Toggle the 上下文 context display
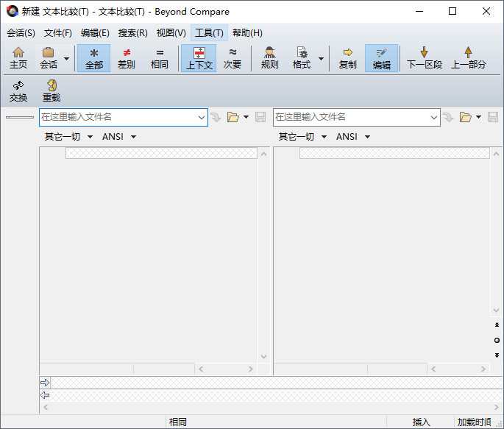The width and height of the screenshot is (504, 429). coord(199,58)
